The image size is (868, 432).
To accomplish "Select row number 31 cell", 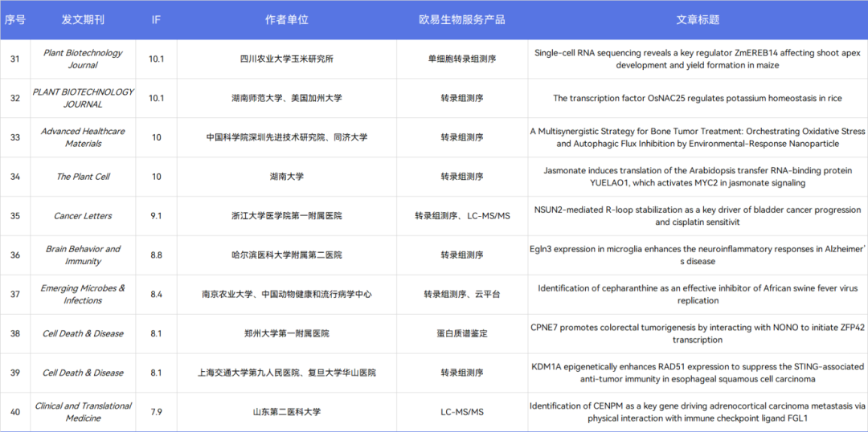I will (x=15, y=59).
